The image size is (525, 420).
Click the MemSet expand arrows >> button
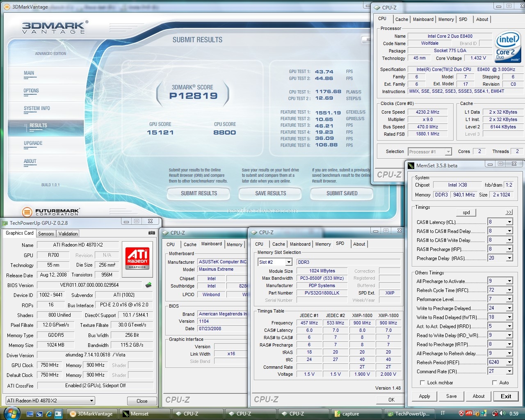(x=509, y=212)
